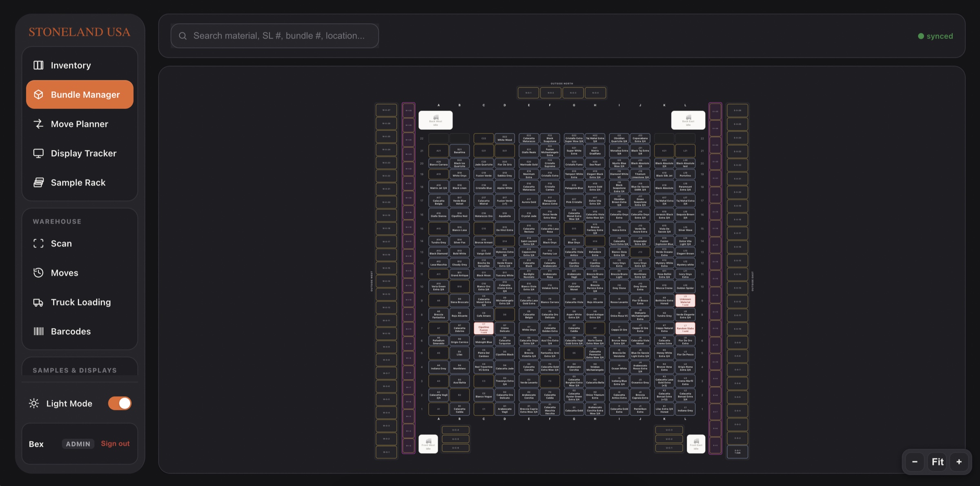Sign out of the Bex account
Screen dimensions: 980x486
(115, 443)
